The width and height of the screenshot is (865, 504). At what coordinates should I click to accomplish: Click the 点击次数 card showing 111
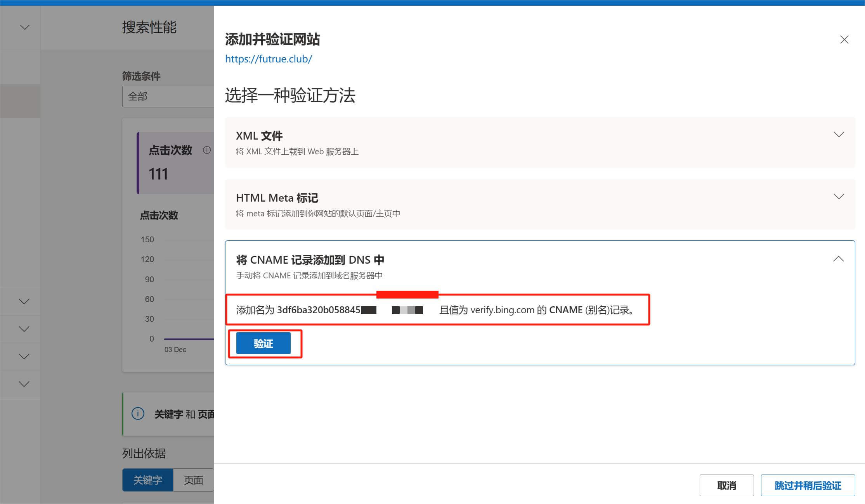point(175,163)
